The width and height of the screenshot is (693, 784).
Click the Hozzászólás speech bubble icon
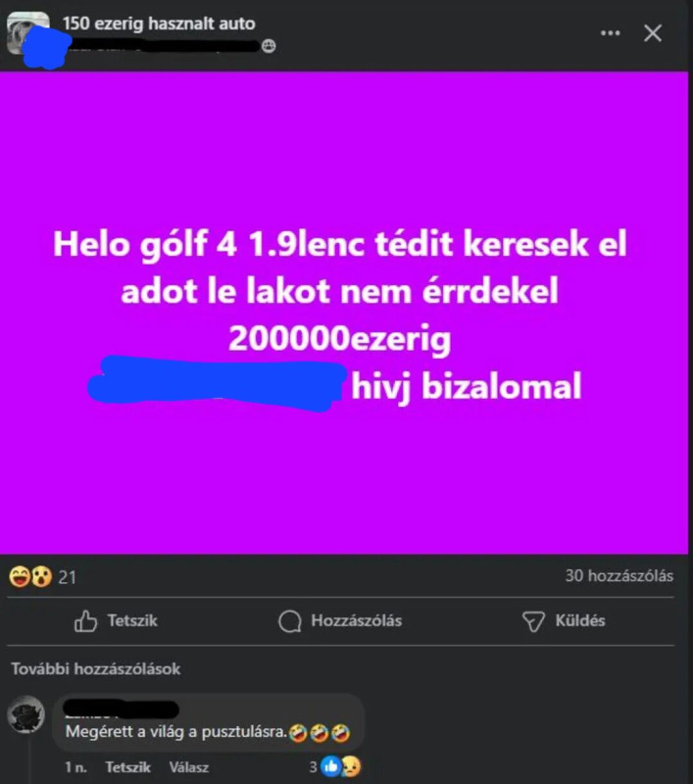tap(290, 621)
